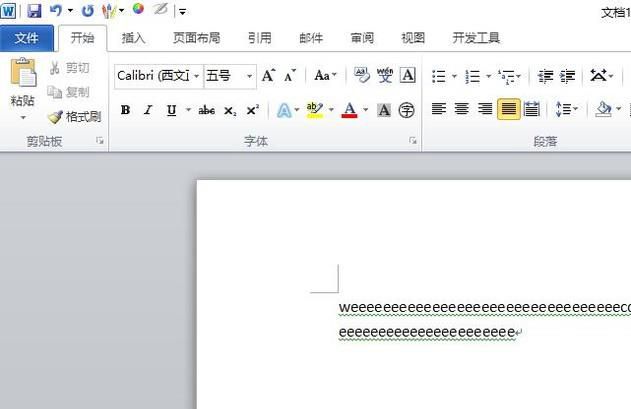Switch to the 邮件 (Mailings) tab
Image resolution: width=631 pixels, height=409 pixels.
[311, 38]
